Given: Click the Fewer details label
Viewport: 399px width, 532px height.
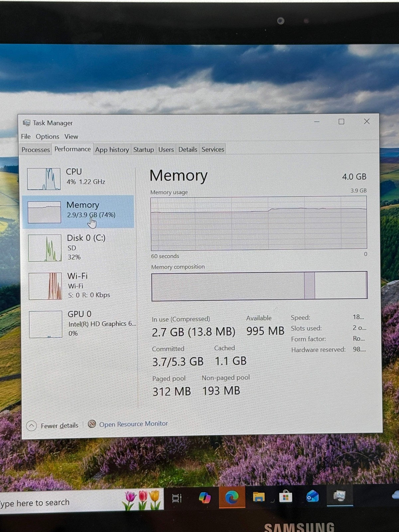Looking at the screenshot, I should point(60,426).
